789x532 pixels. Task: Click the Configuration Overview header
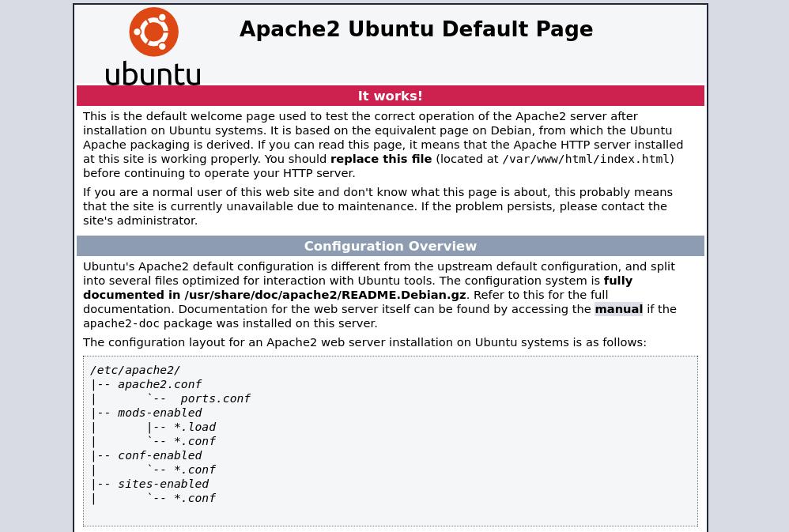(390, 246)
